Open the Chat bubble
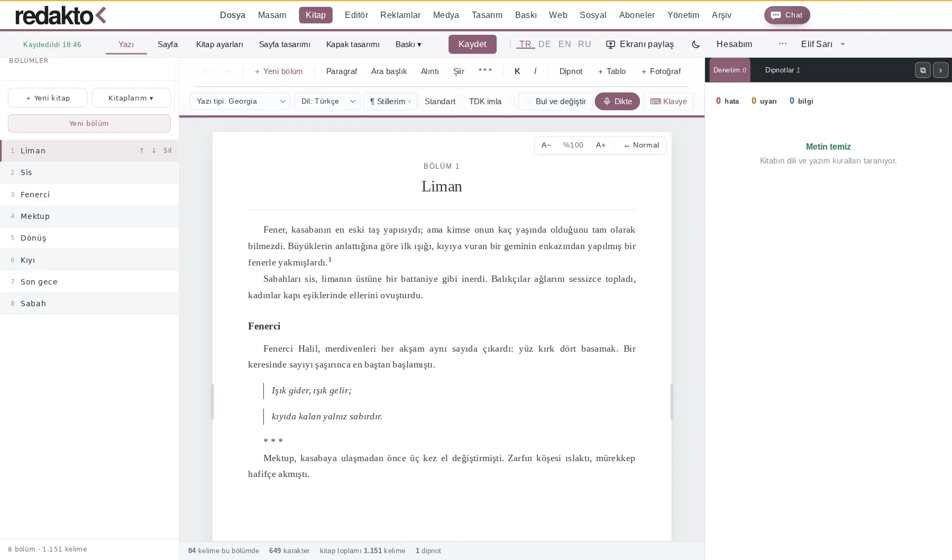This screenshot has height=560, width=952. (x=787, y=15)
